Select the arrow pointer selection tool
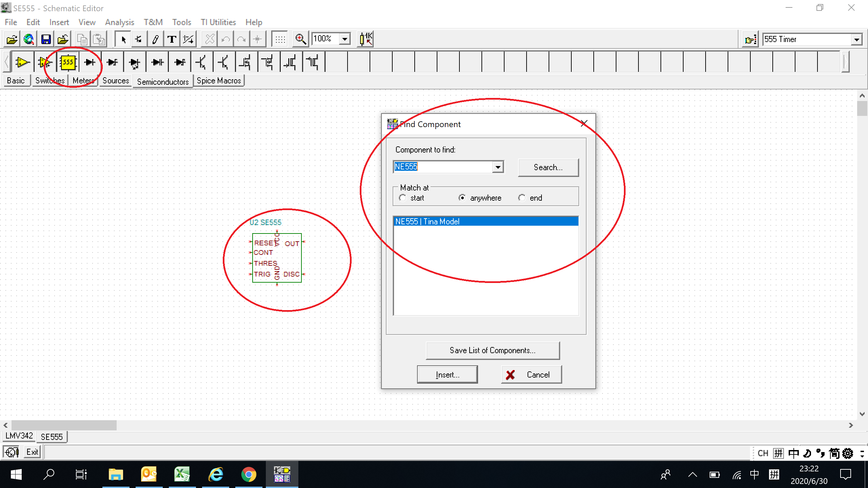This screenshot has height=488, width=868. point(123,39)
